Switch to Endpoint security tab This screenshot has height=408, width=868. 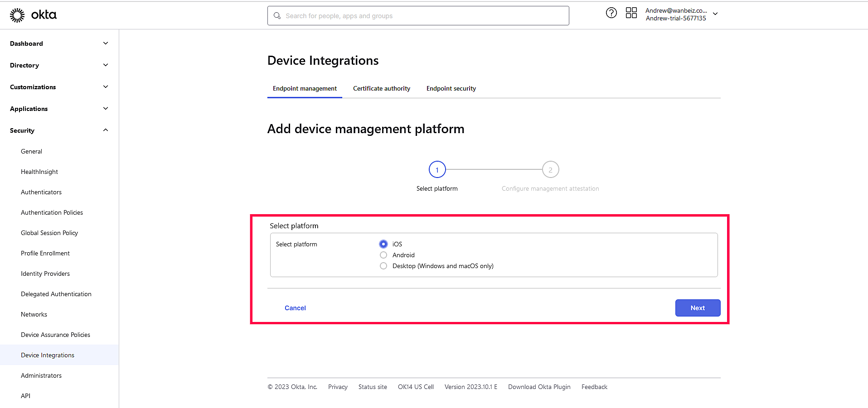[451, 88]
